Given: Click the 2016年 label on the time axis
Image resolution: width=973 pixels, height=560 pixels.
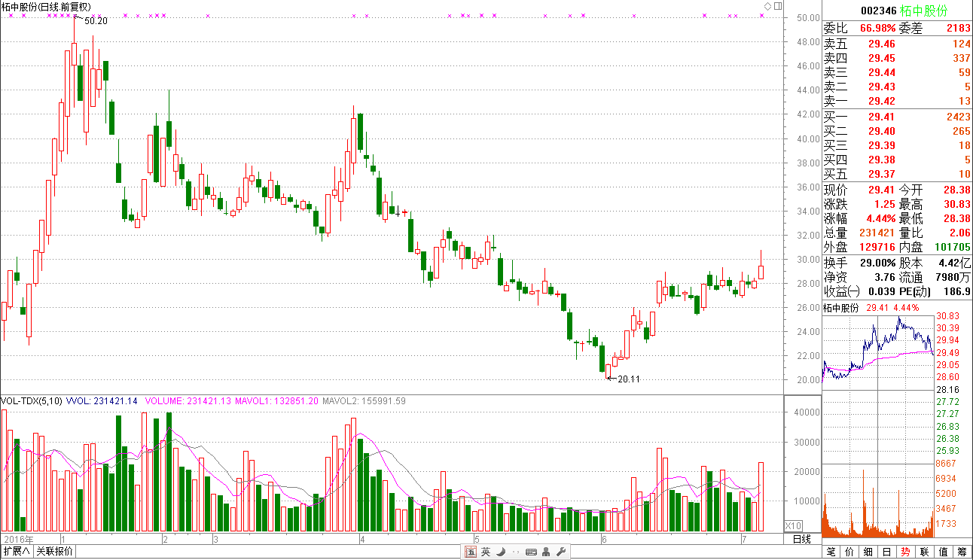Looking at the screenshot, I should click(x=20, y=539).
